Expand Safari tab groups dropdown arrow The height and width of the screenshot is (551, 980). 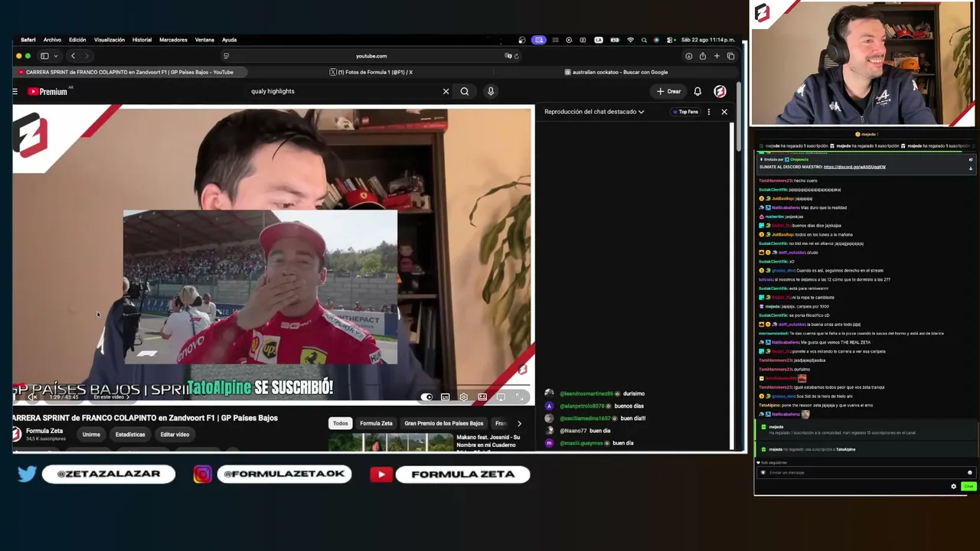click(x=54, y=56)
